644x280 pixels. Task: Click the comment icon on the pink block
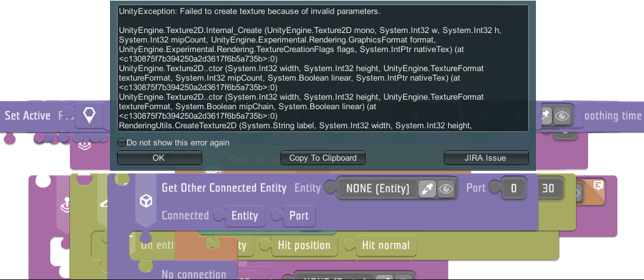598,185
